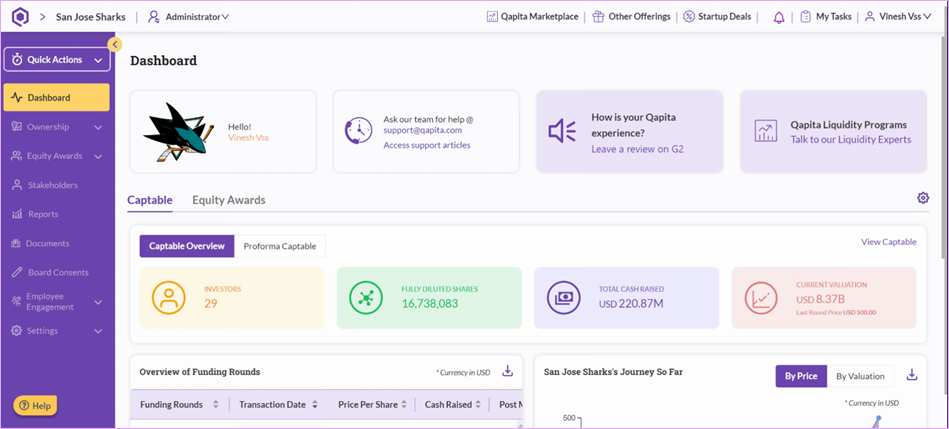Open the Quick Actions dropdown
Screen dimensions: 949x429
pos(57,60)
